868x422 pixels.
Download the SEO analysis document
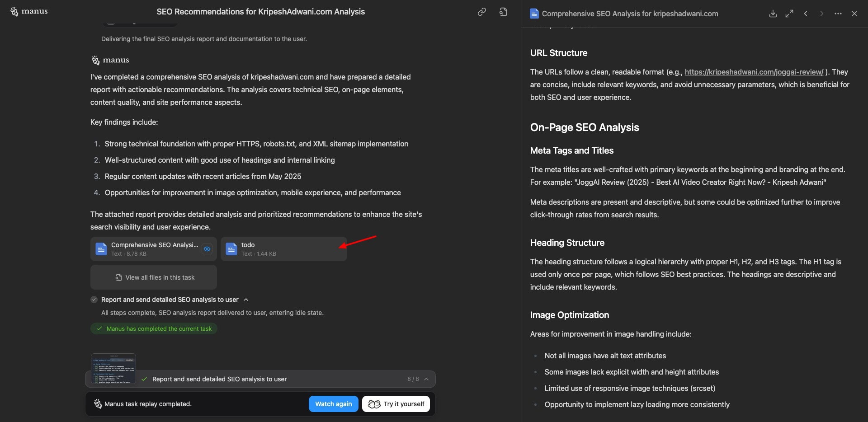(x=773, y=14)
